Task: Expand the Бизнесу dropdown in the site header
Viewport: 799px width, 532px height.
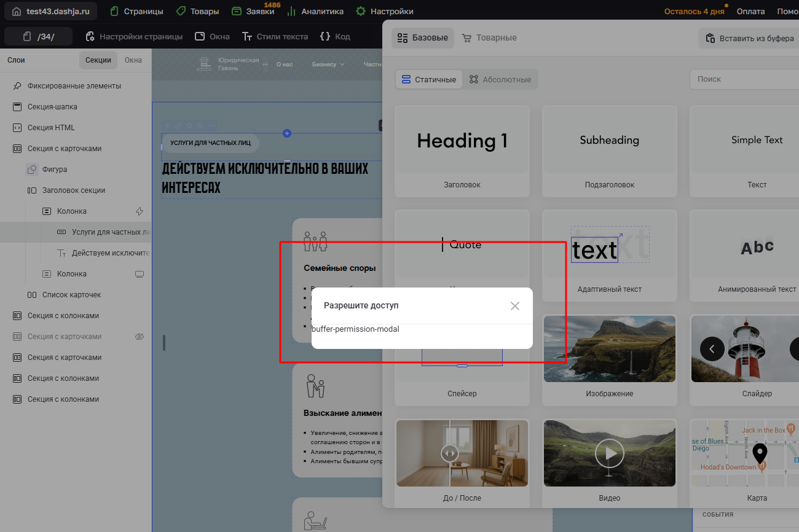Action: (328, 65)
